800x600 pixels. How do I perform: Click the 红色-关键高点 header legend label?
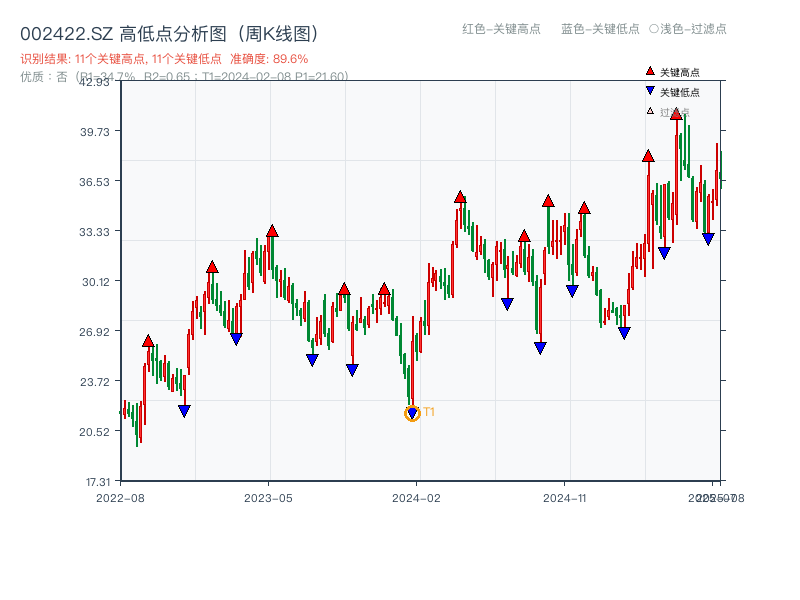coord(501,29)
